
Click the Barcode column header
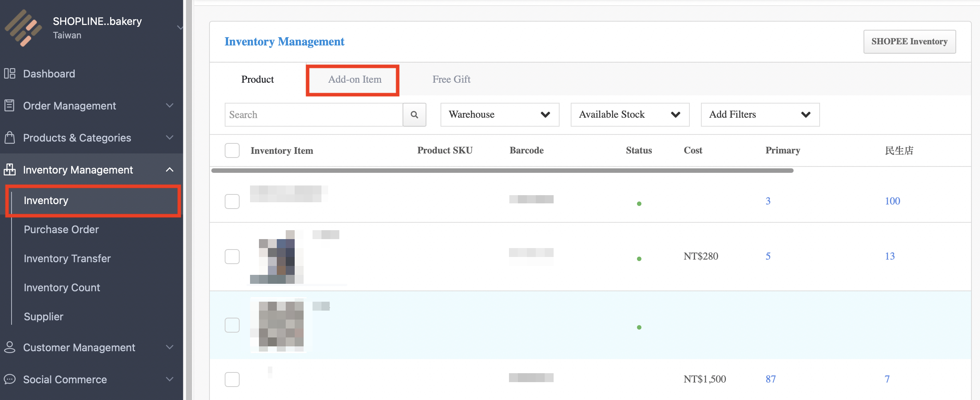[526, 150]
